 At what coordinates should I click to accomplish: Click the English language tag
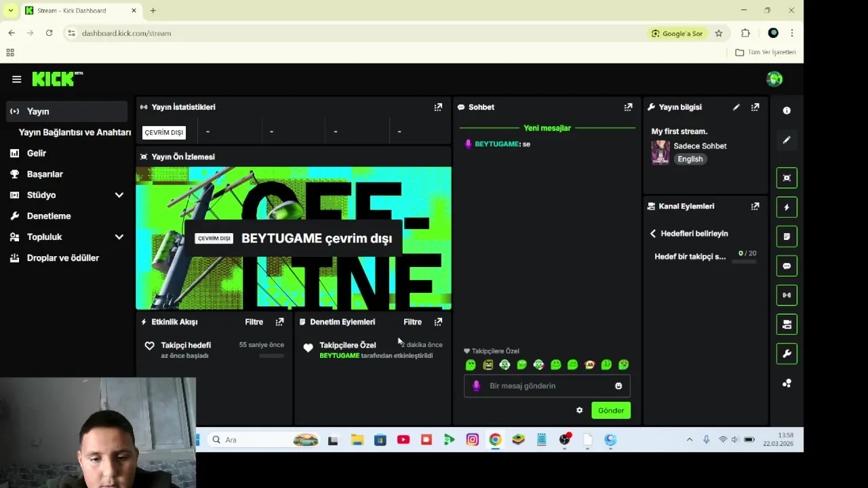point(690,159)
